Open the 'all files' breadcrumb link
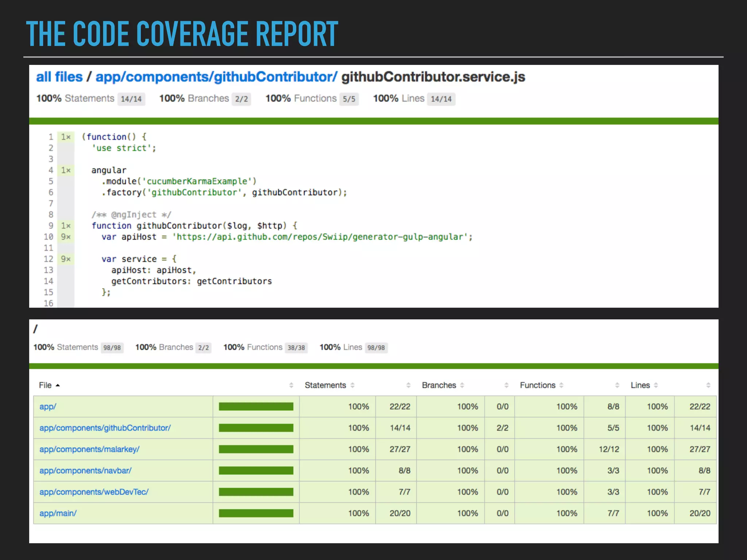 click(59, 77)
